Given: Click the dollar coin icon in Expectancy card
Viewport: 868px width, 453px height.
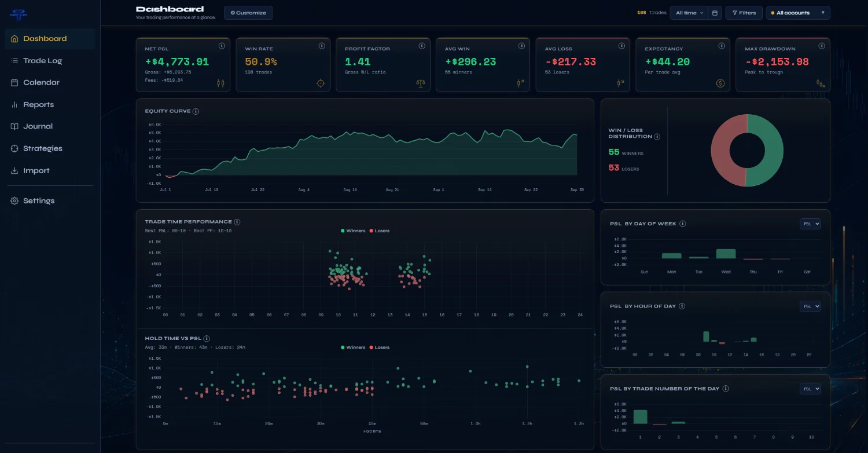Looking at the screenshot, I should pyautogui.click(x=720, y=83).
